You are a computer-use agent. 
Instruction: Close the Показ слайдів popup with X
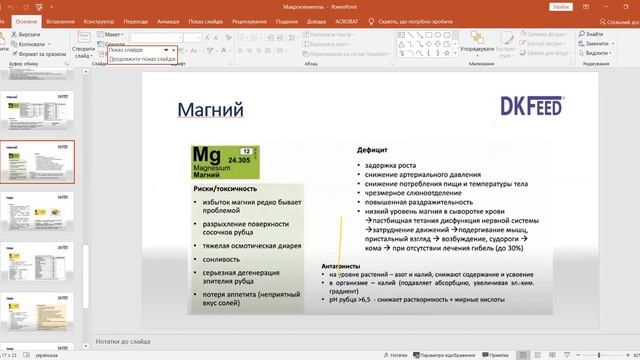(x=173, y=50)
